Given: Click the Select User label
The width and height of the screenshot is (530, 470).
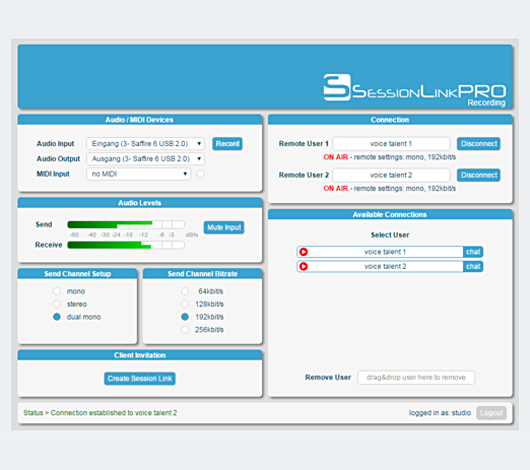Looking at the screenshot, I should point(390,235).
